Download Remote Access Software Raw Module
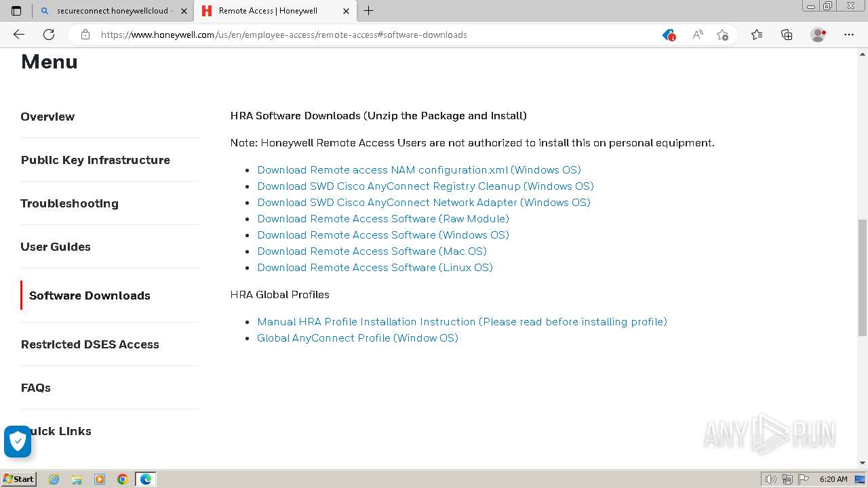Viewport: 868px width, 488px height. coord(383,219)
